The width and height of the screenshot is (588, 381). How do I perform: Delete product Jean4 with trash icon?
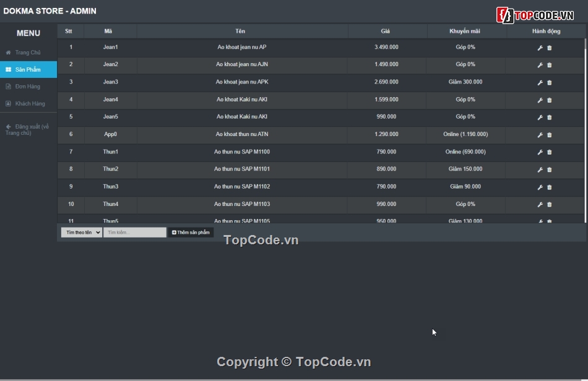pyautogui.click(x=550, y=100)
